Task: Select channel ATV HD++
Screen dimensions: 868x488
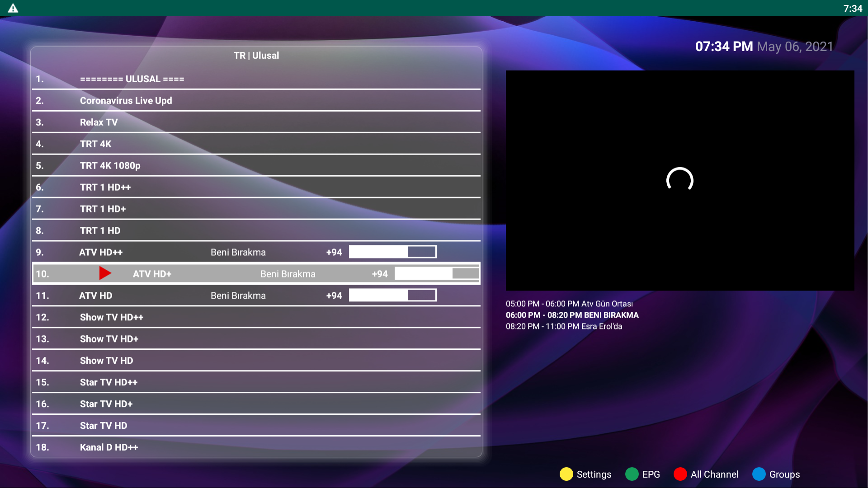Action: point(256,253)
